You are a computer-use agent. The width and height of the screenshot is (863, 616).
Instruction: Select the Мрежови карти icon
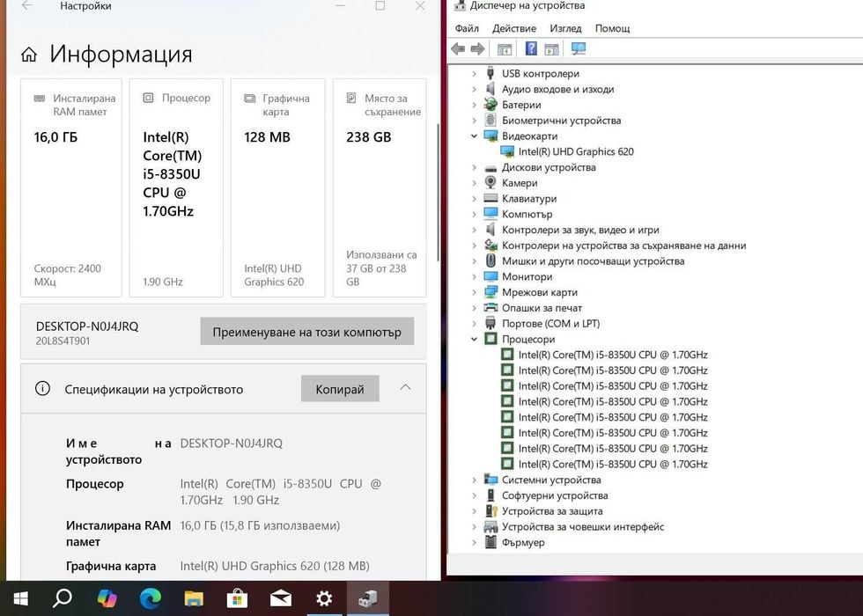pos(491,292)
